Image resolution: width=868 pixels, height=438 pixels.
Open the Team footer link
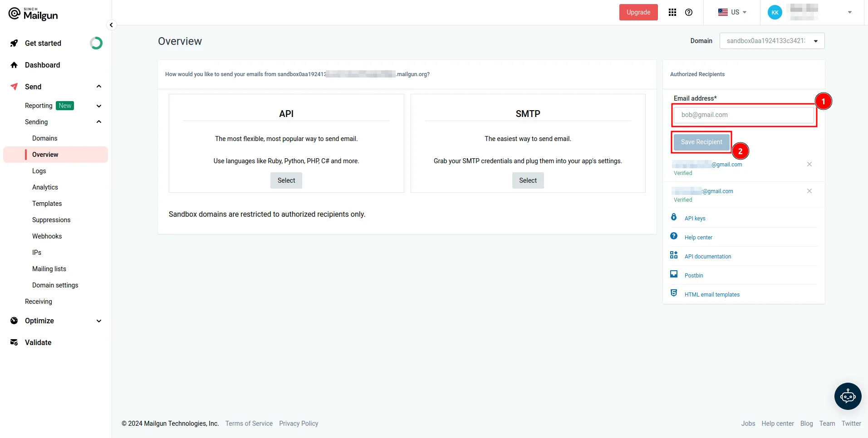(827, 423)
